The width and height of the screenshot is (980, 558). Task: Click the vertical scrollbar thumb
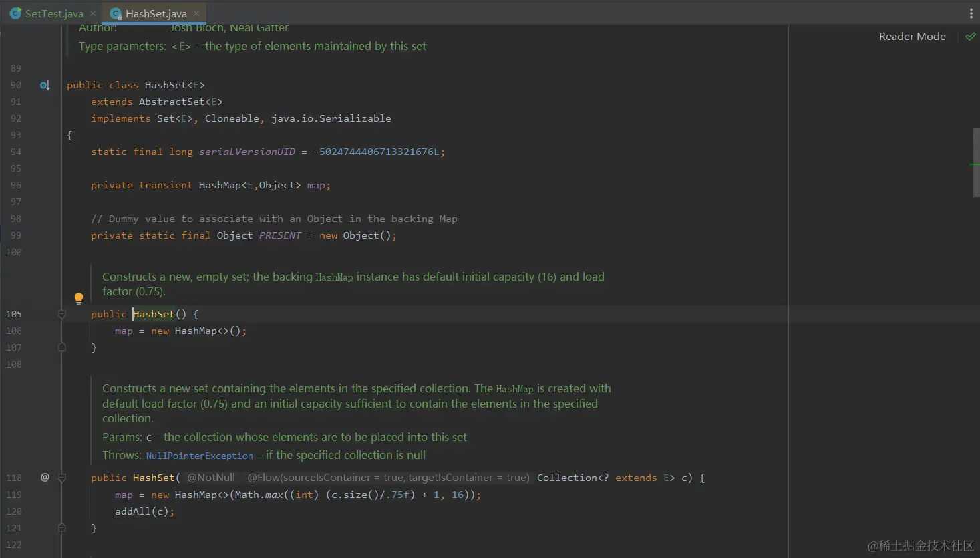[976, 162]
